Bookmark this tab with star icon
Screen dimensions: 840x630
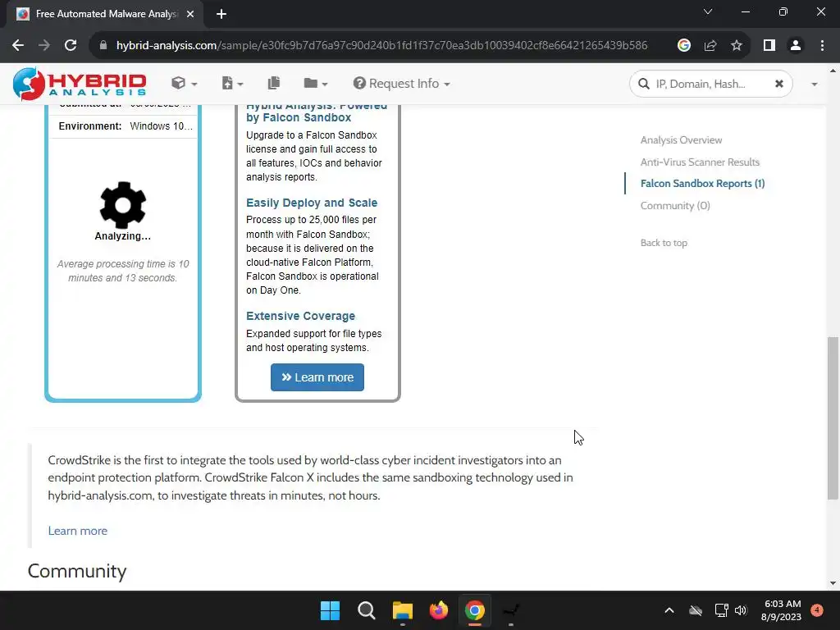737,45
